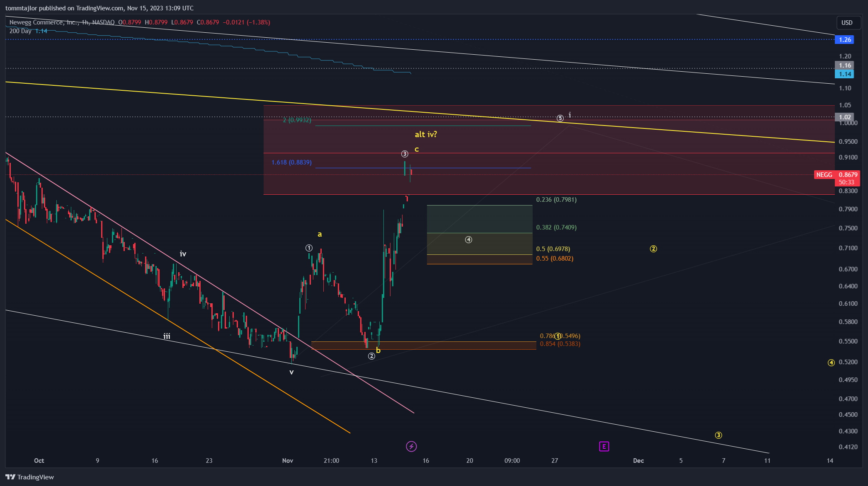This screenshot has height=486, width=868.
Task: Select the 'iv' wave label
Action: point(183,254)
